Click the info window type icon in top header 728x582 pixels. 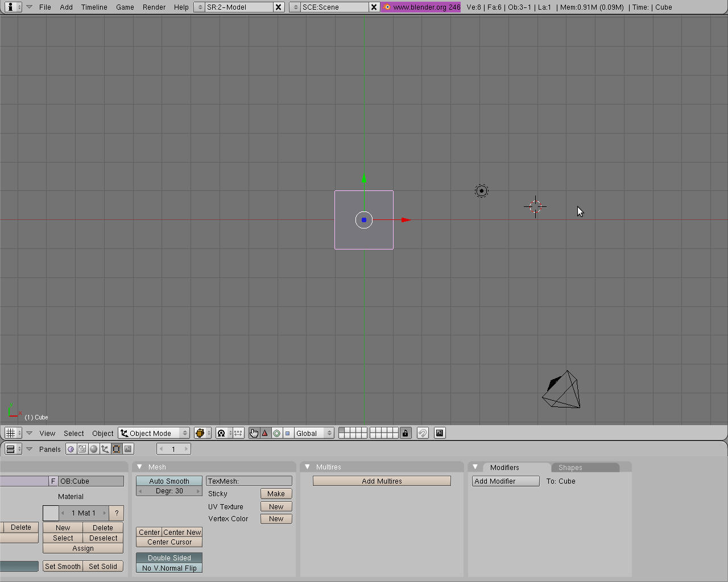tap(13, 7)
